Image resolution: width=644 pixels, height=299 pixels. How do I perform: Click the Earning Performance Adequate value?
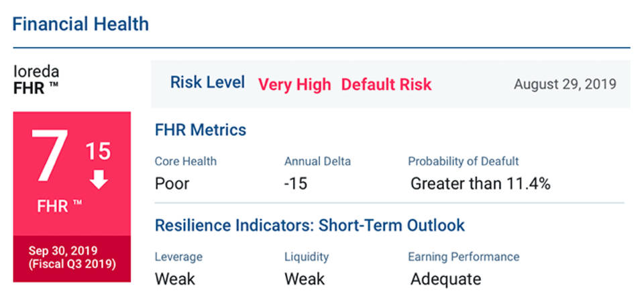pyautogui.click(x=445, y=278)
